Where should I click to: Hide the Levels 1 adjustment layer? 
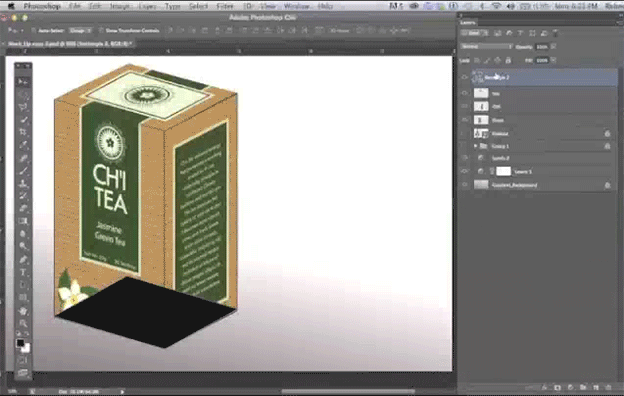[x=464, y=172]
